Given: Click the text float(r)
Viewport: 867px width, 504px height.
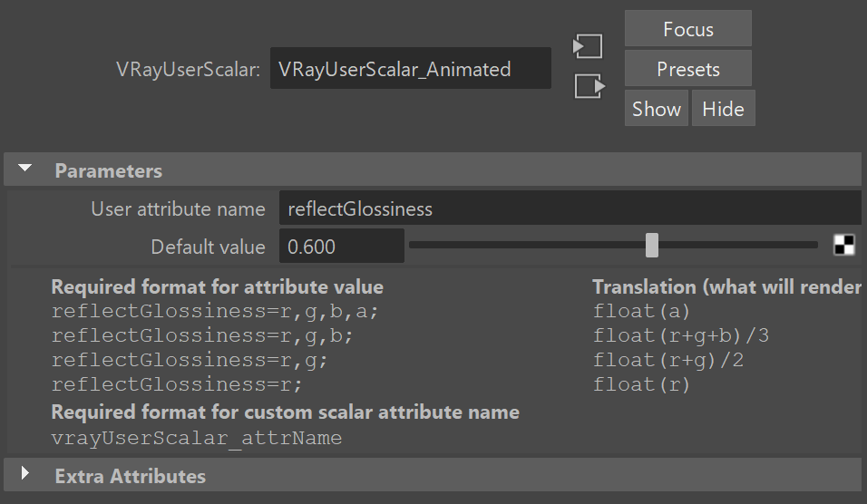Looking at the screenshot, I should [641, 384].
